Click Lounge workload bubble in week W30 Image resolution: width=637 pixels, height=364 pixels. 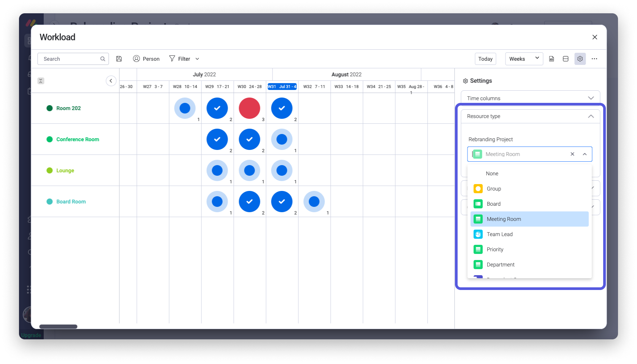[249, 170]
